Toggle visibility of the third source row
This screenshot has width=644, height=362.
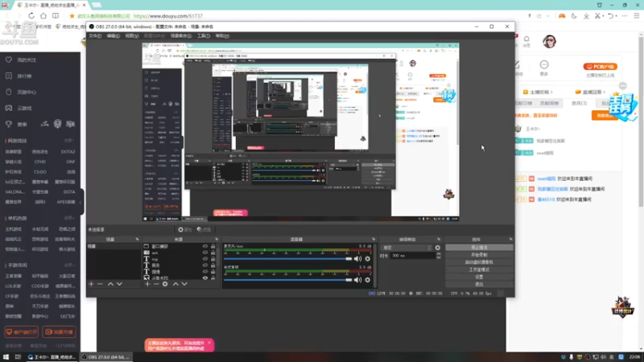pyautogui.click(x=205, y=259)
